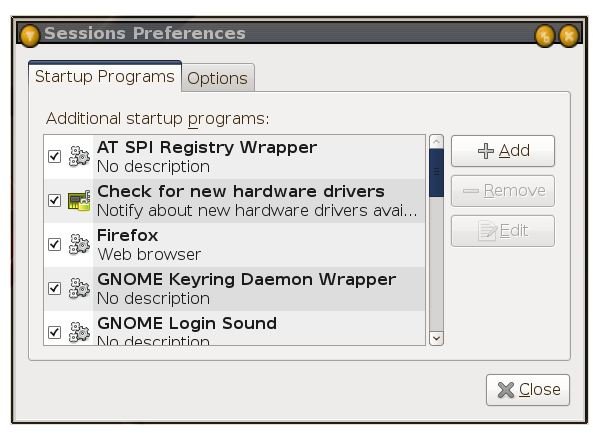Toggle GNOME Login Sound checkbox

pos(54,332)
